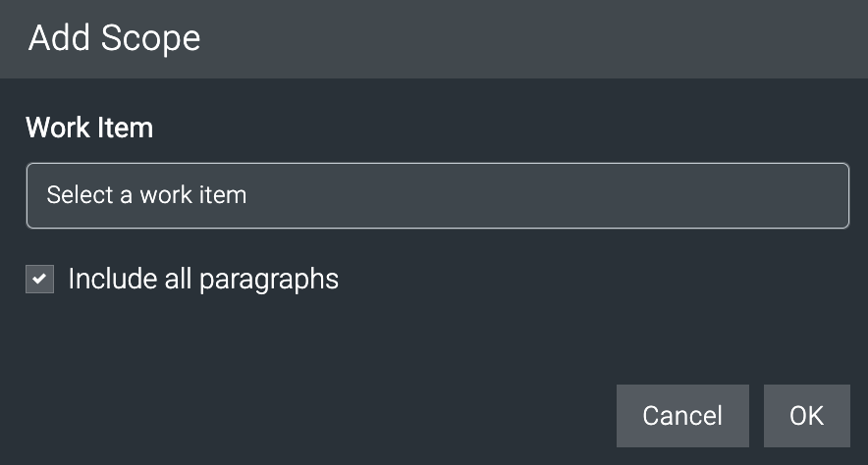
Task: Click the Cancel button
Action: [682, 416]
